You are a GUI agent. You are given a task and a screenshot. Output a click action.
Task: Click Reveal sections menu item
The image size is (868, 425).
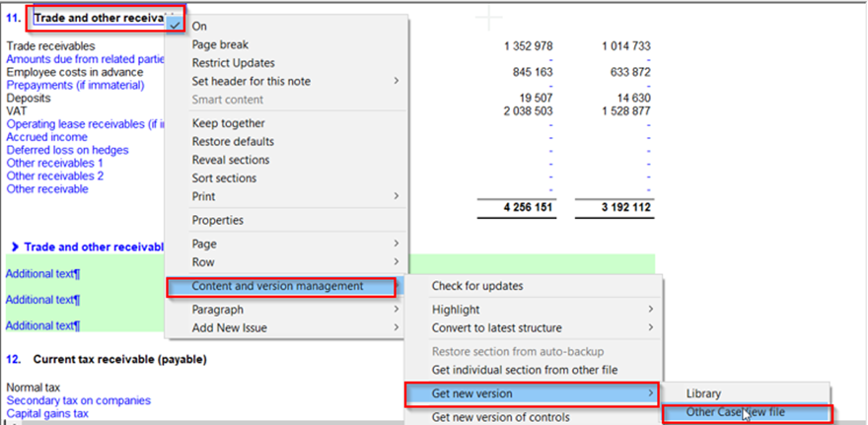coord(230,160)
